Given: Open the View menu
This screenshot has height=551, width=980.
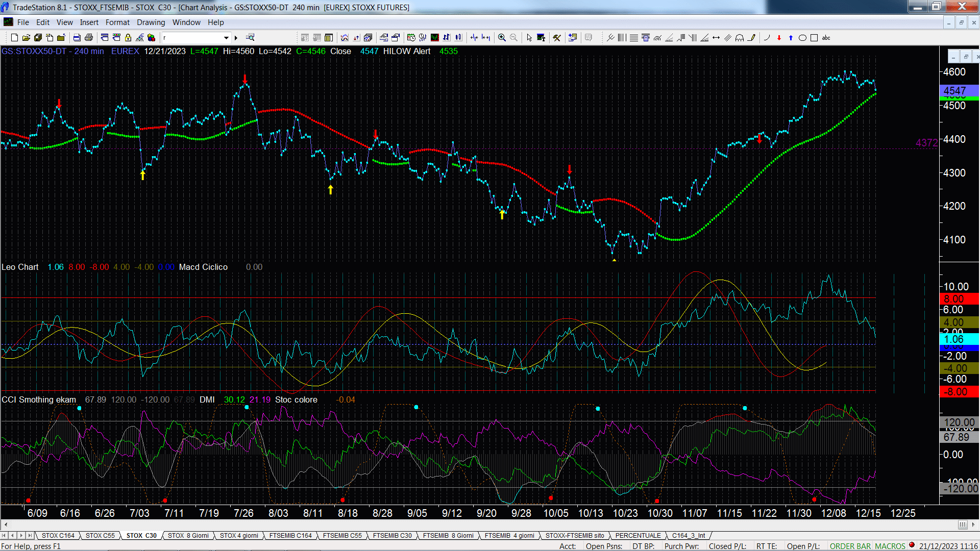Looking at the screenshot, I should point(64,22).
